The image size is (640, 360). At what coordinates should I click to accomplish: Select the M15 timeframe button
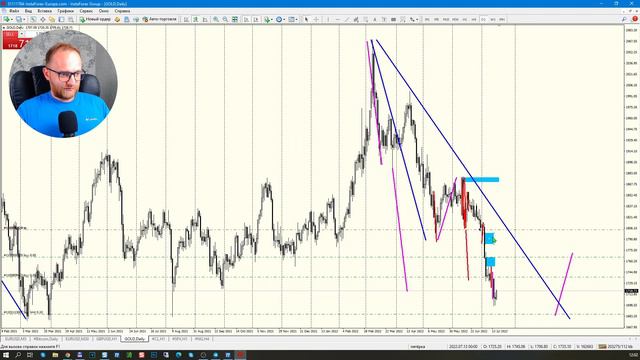point(446,19)
